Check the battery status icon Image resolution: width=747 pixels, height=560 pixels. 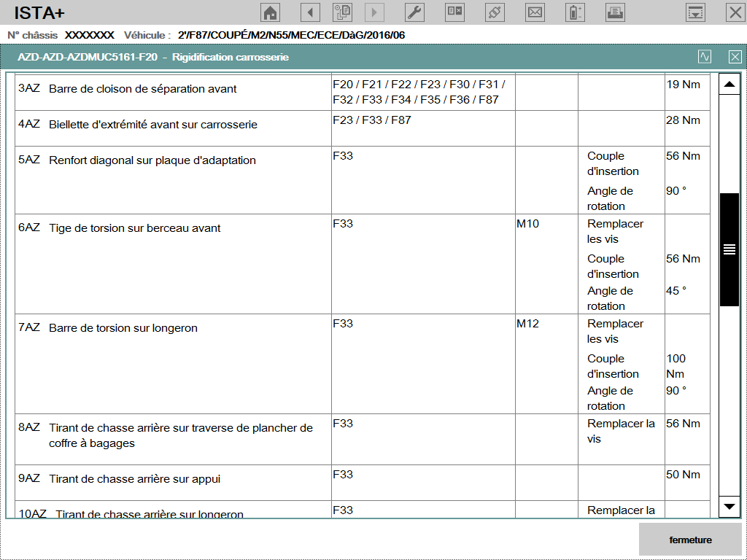coord(575,12)
